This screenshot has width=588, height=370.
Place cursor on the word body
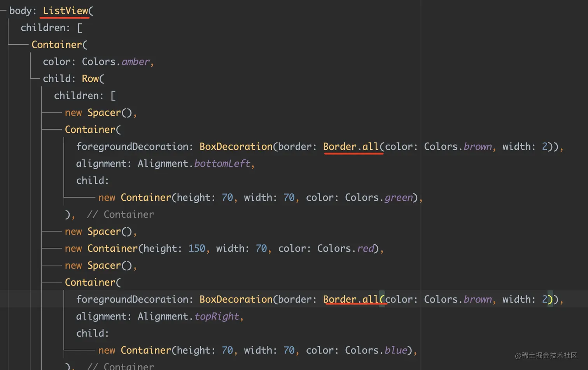click(20, 11)
